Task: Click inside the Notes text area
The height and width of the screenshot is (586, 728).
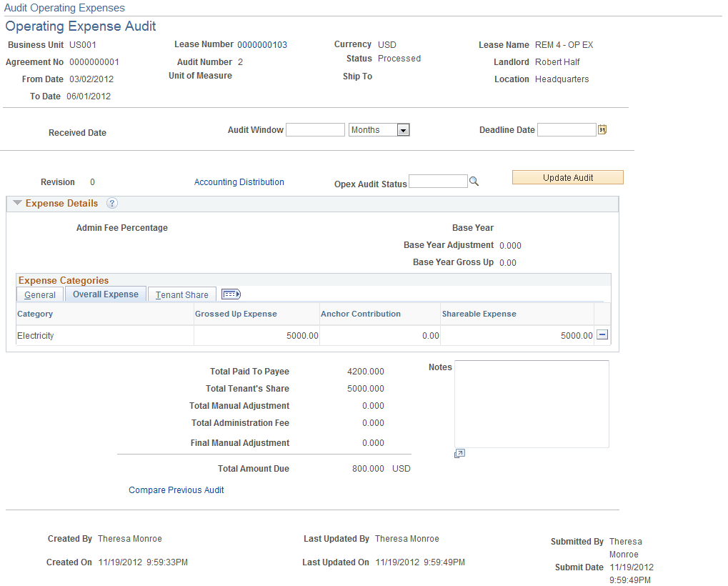Action: coord(532,404)
